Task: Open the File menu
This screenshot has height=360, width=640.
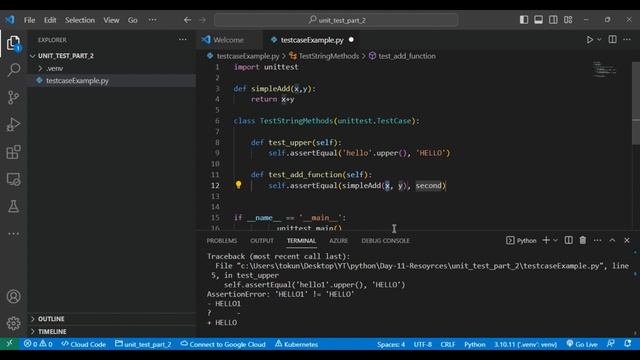Action: (x=29, y=20)
